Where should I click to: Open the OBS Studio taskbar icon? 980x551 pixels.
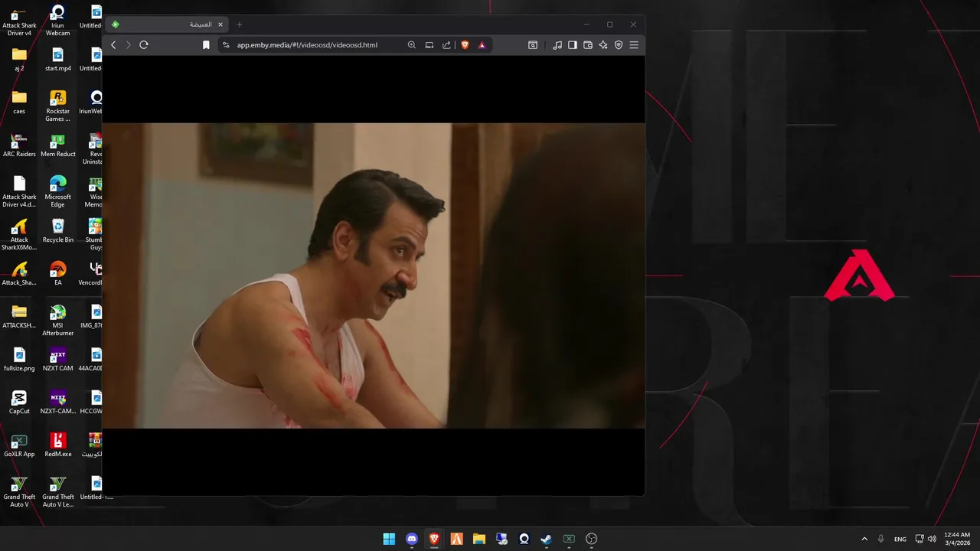pos(591,539)
